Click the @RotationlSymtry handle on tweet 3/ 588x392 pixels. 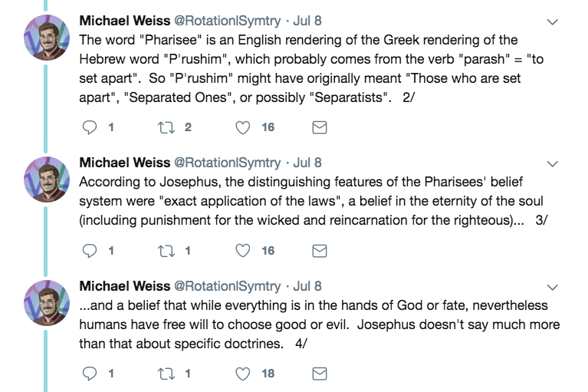point(227,163)
